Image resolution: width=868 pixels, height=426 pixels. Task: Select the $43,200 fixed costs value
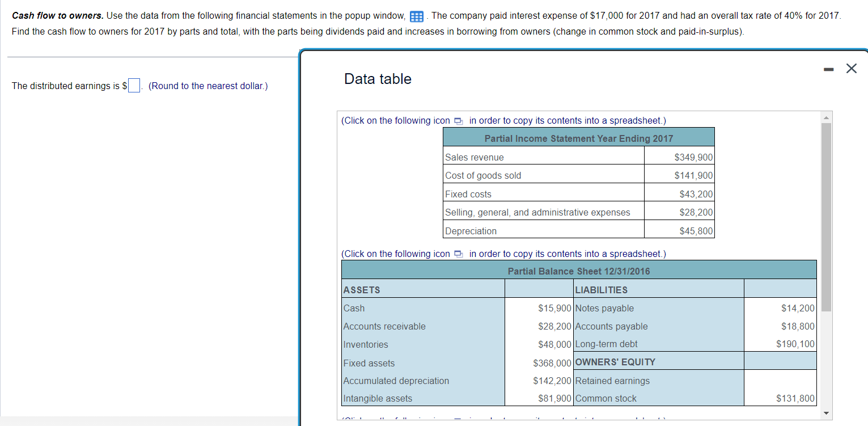696,194
